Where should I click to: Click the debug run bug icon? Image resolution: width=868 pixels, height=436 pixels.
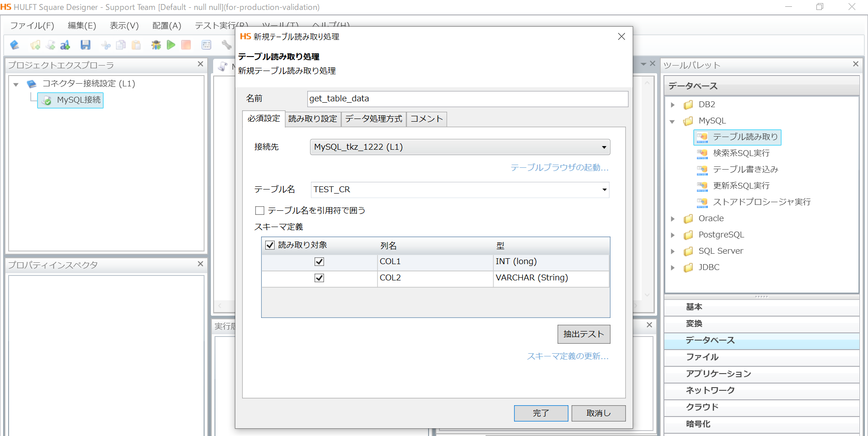tap(156, 45)
